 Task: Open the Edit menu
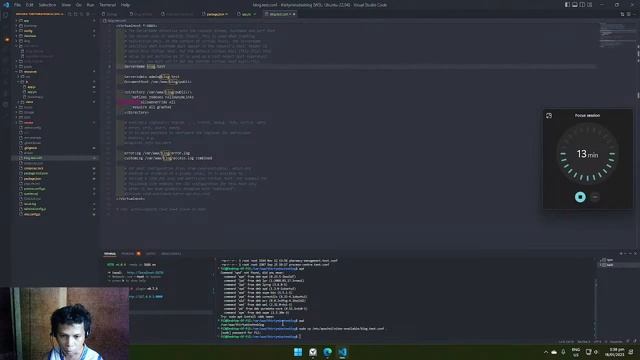tap(29, 5)
